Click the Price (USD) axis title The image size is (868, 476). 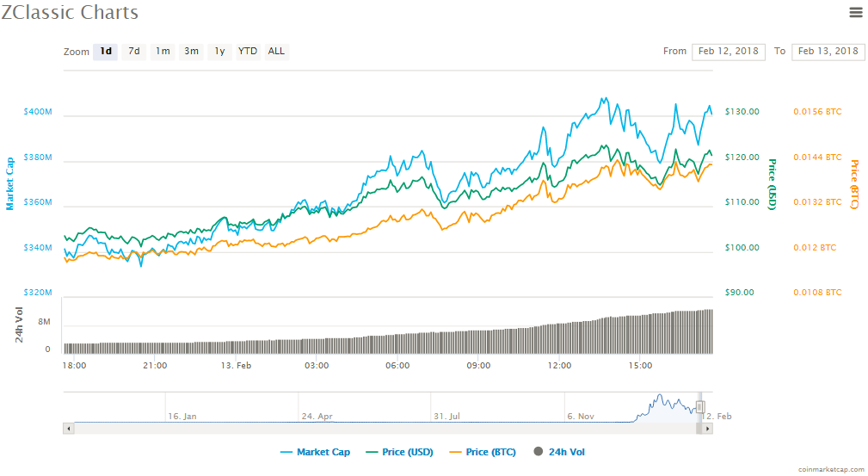(773, 184)
